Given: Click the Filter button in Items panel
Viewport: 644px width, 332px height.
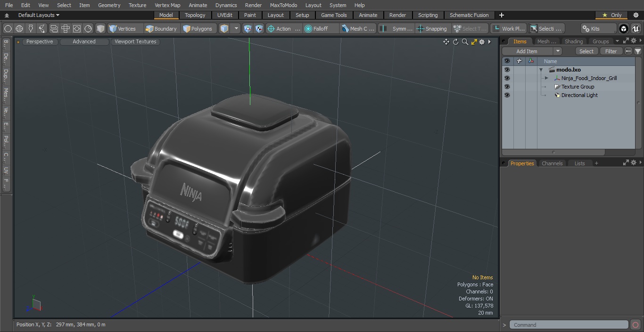Looking at the screenshot, I should pyautogui.click(x=611, y=51).
